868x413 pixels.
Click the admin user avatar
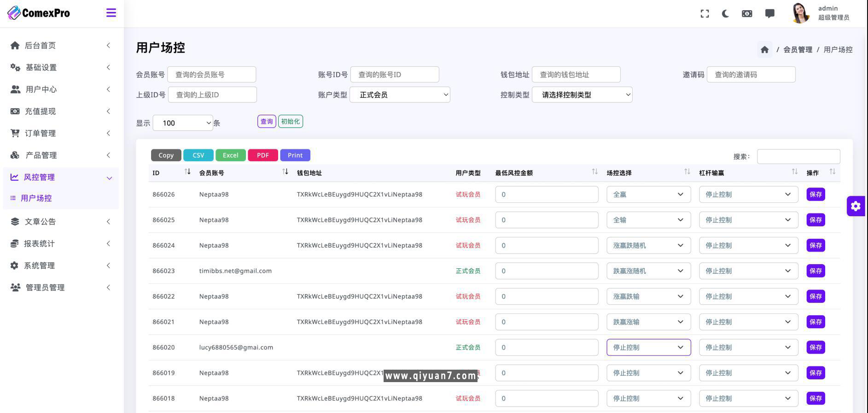tap(801, 13)
